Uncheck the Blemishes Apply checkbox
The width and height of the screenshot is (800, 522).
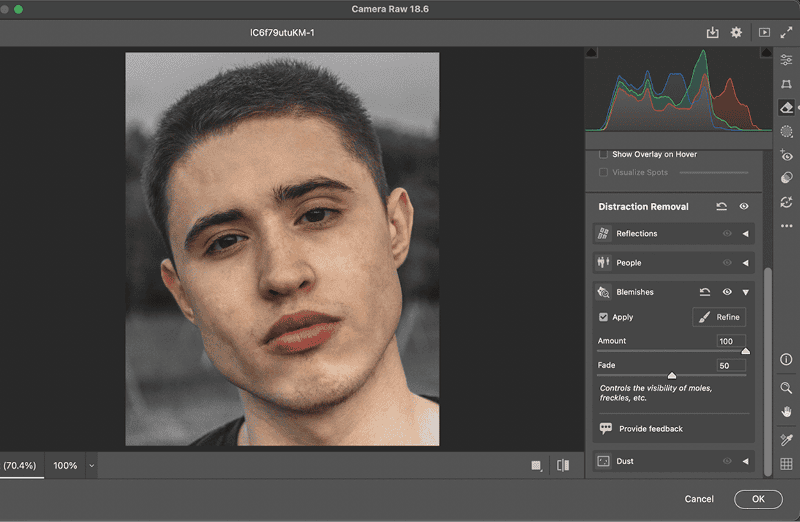(x=604, y=317)
